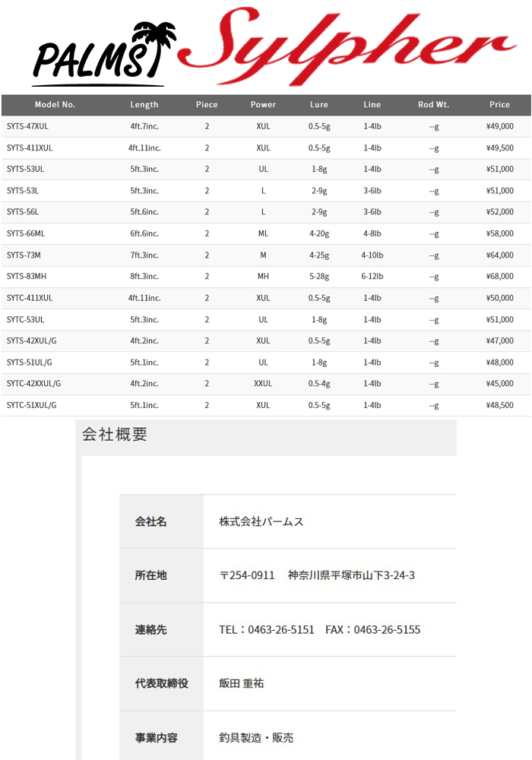This screenshot has width=532, height=760.
Task: Click the company name 株式会社パームス
Action: (261, 522)
